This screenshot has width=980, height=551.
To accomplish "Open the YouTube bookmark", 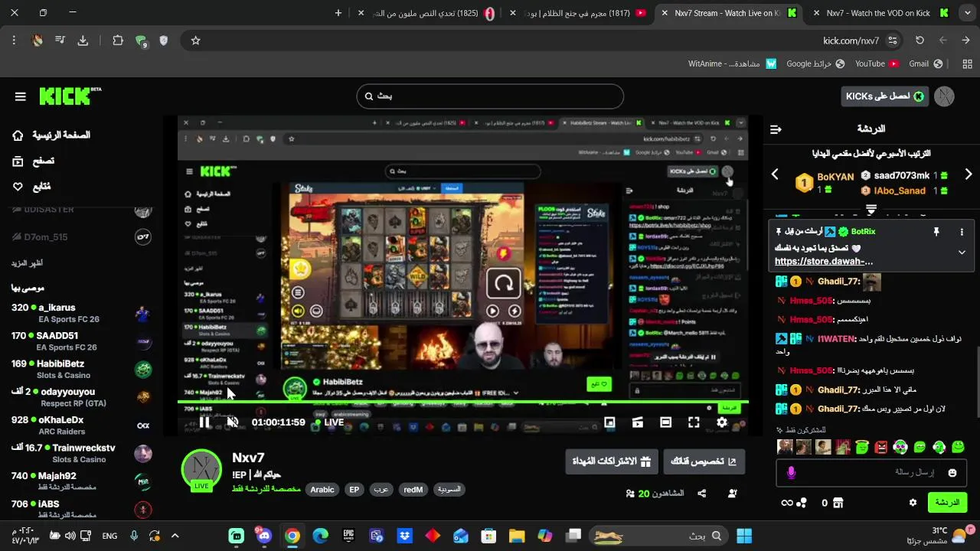I will [x=877, y=64].
